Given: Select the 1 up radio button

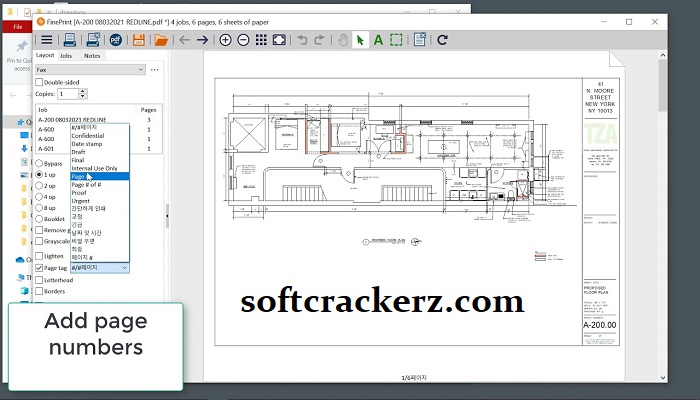Looking at the screenshot, I should point(39,175).
